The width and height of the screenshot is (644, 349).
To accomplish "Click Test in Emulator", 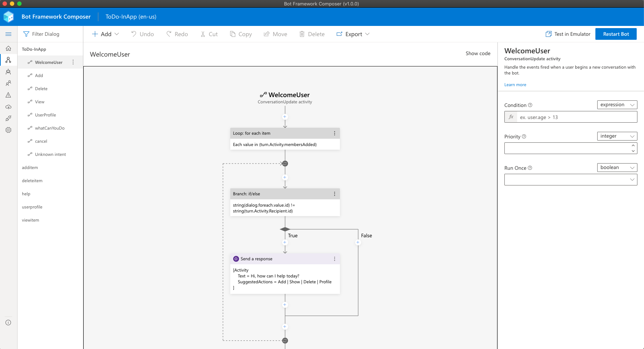I will tap(568, 34).
